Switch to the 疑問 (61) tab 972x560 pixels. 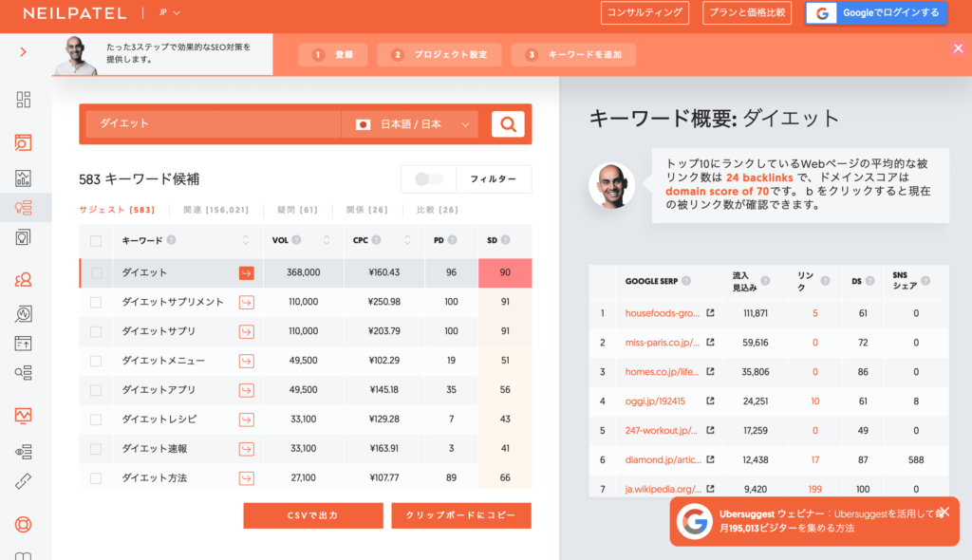click(x=297, y=210)
